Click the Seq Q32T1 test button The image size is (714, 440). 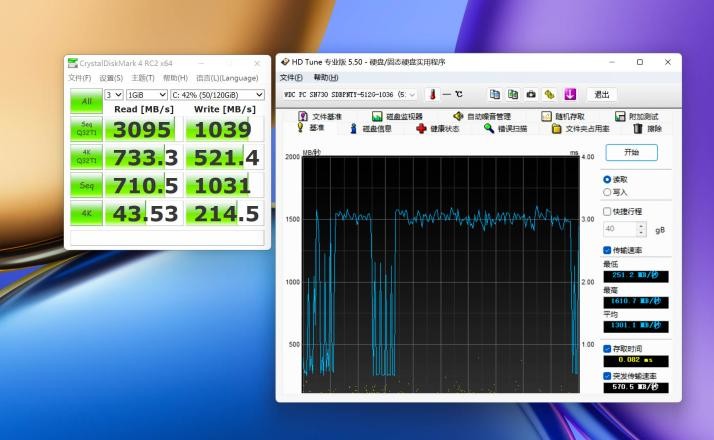click(86, 128)
